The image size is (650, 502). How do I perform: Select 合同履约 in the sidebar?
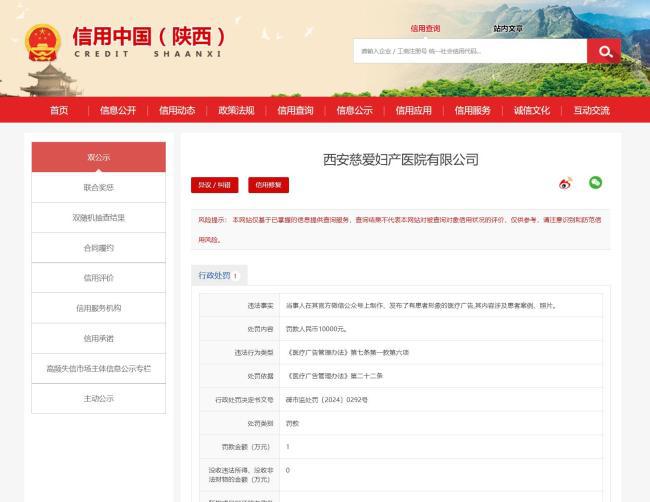pyautogui.click(x=99, y=248)
